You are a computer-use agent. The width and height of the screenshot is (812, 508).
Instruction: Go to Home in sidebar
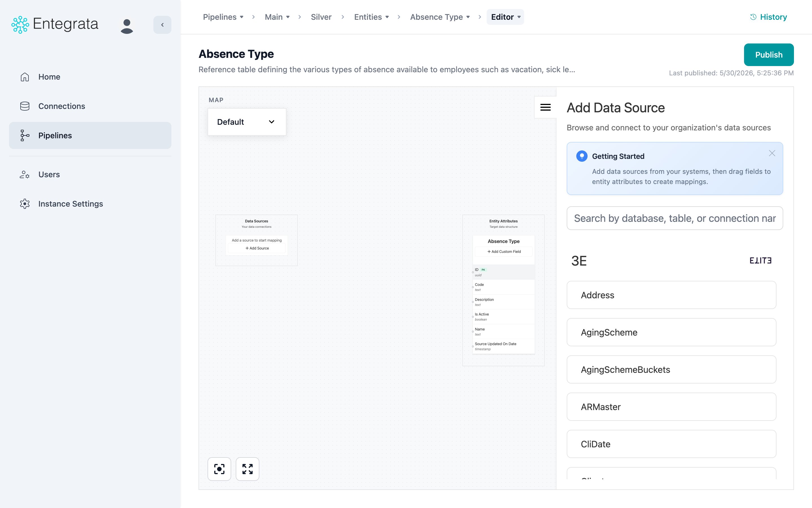[90, 77]
